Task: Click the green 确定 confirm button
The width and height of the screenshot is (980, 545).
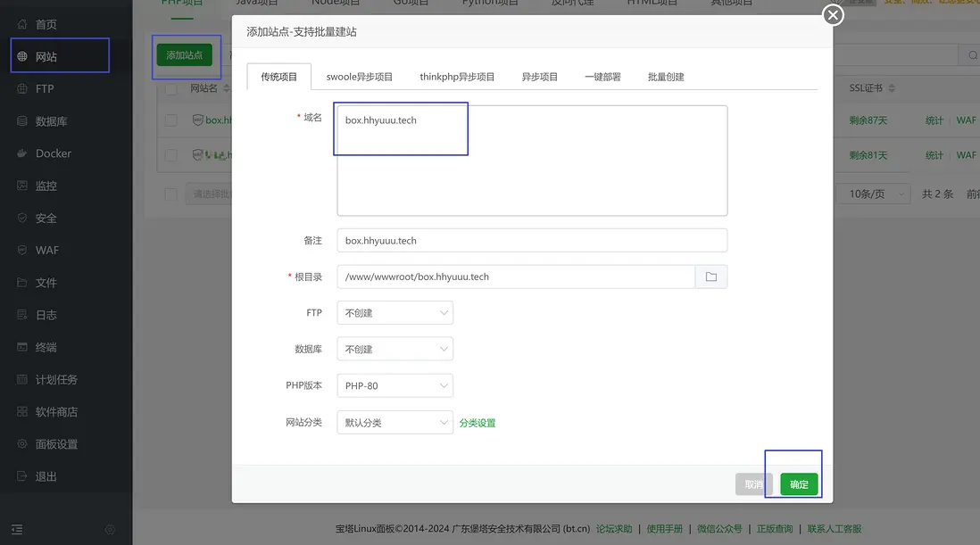Action: point(799,484)
